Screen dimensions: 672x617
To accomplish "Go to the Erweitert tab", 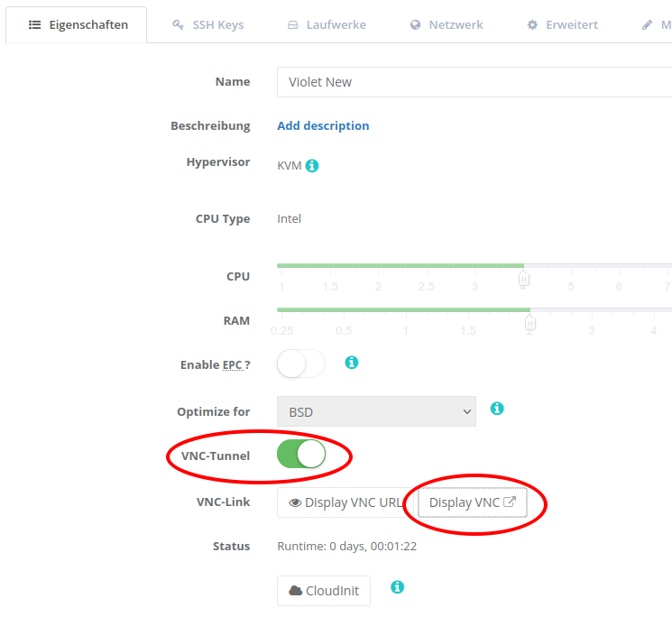I will [562, 25].
